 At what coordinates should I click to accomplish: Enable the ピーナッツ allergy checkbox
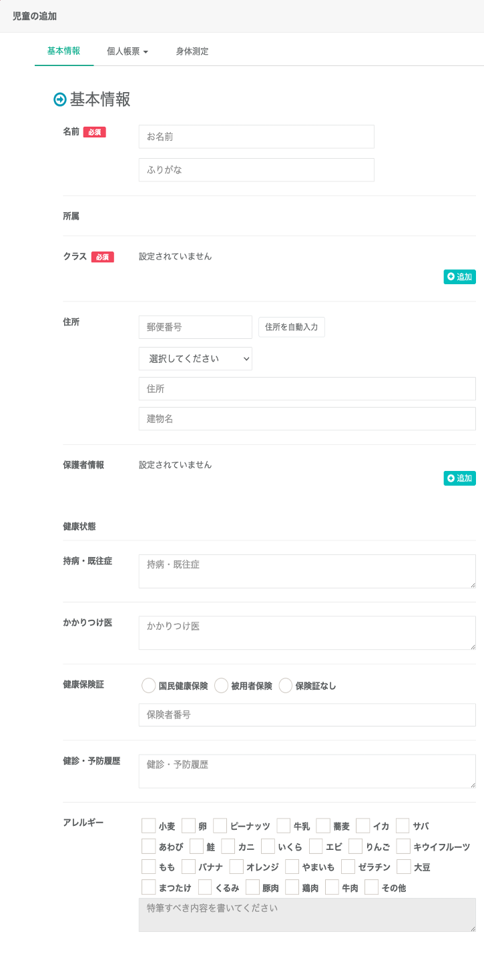click(220, 826)
